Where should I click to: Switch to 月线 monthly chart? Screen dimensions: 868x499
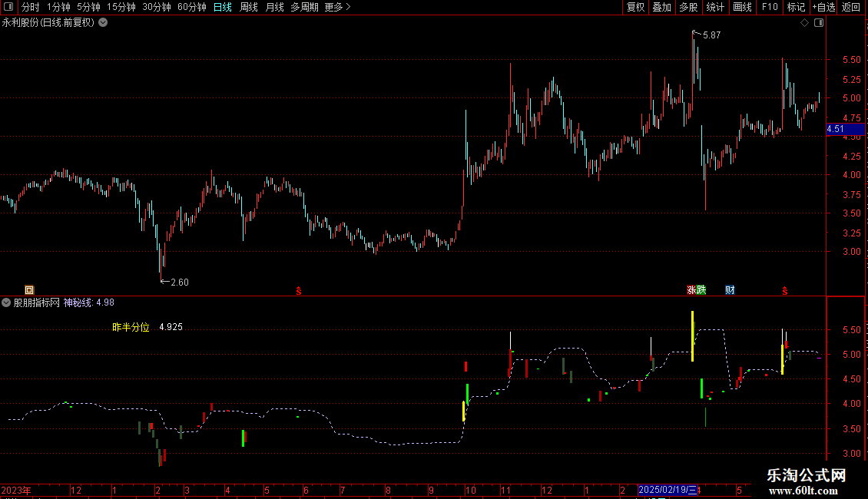point(274,7)
